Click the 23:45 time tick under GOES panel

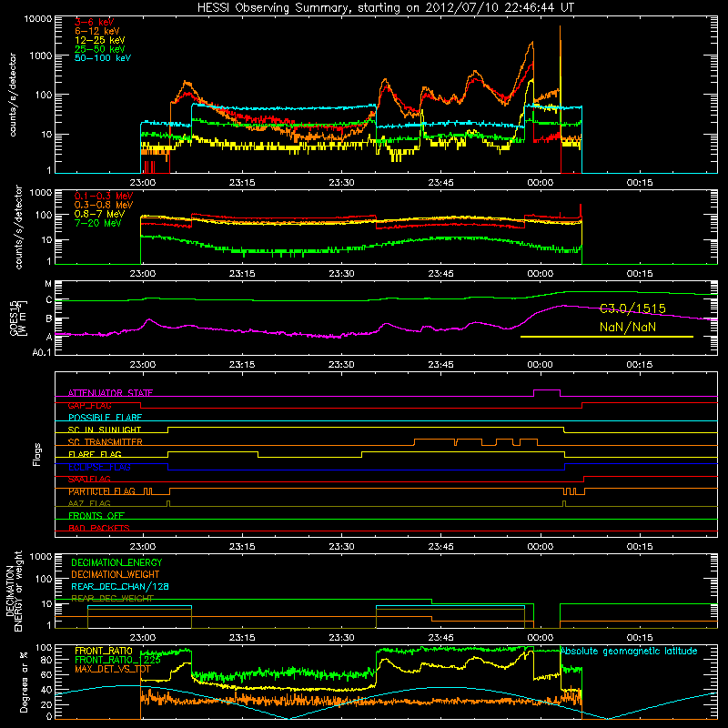coord(440,365)
